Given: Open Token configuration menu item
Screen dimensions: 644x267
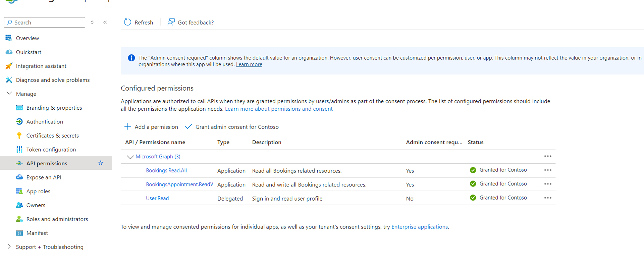Looking at the screenshot, I should click(51, 150).
